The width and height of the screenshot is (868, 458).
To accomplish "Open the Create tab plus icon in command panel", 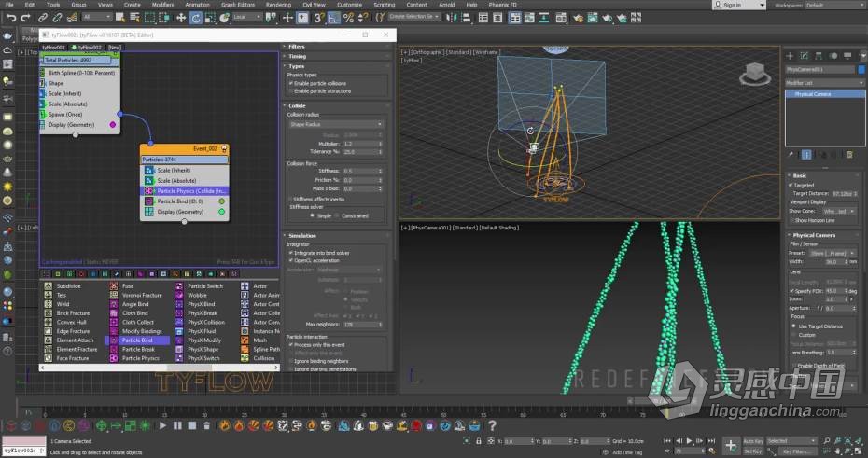I will click(x=790, y=56).
